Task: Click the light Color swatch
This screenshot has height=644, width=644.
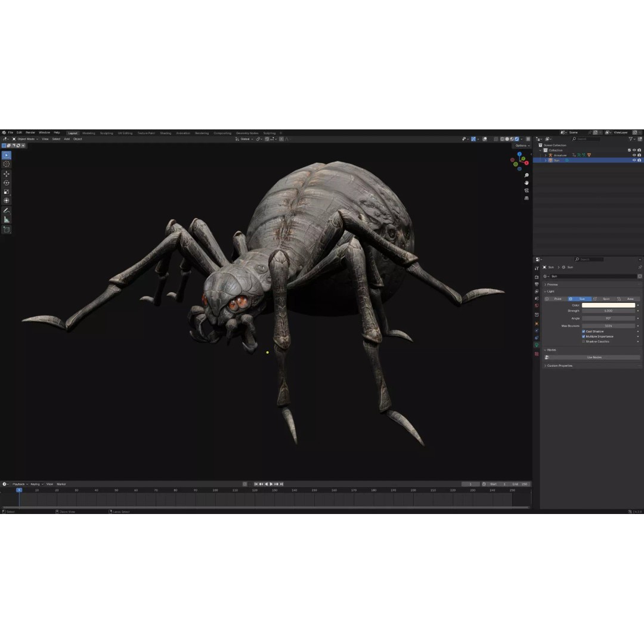Action: 608,305
